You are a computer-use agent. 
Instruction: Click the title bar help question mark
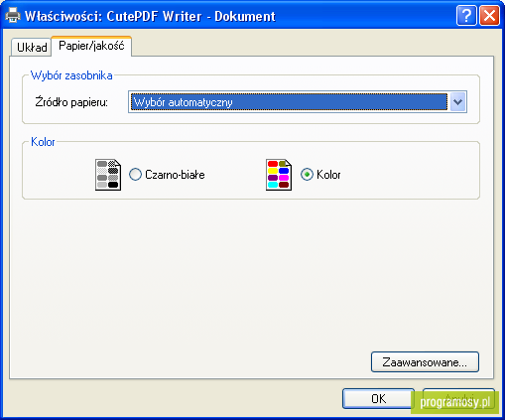(466, 16)
